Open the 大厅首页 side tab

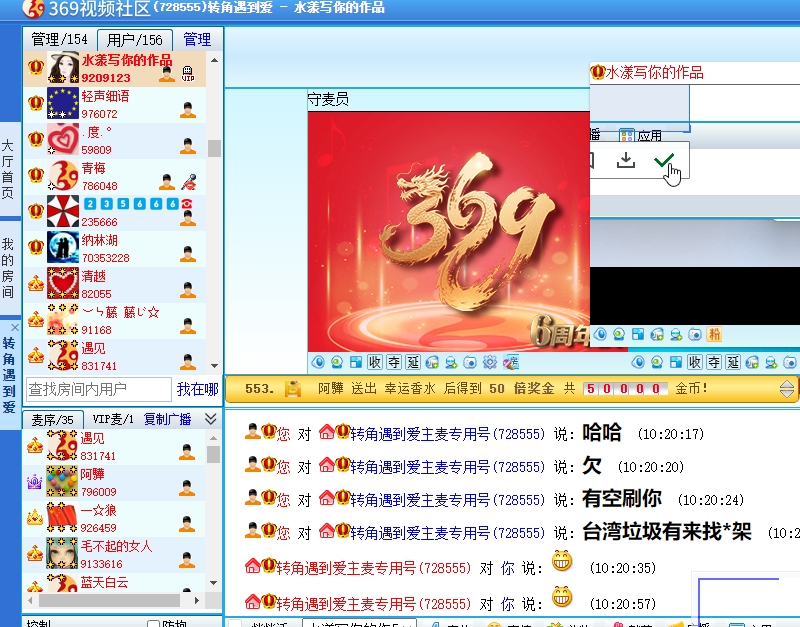8,169
